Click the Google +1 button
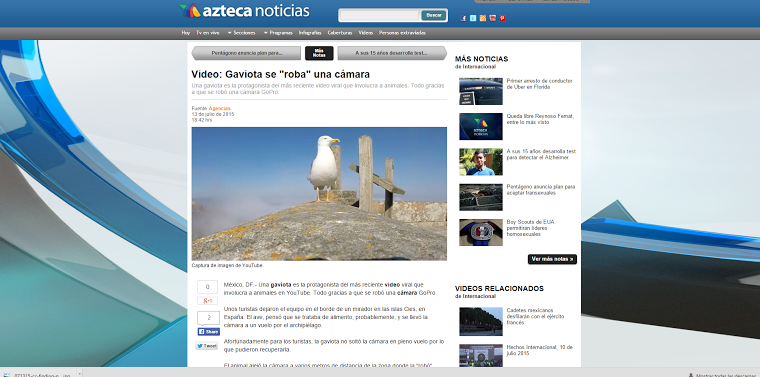Screen dimensions: 760x377 (x=207, y=300)
